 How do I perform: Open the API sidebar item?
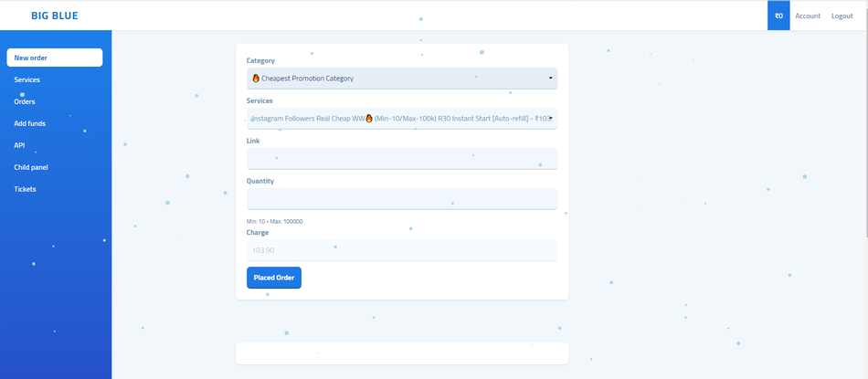click(20, 145)
